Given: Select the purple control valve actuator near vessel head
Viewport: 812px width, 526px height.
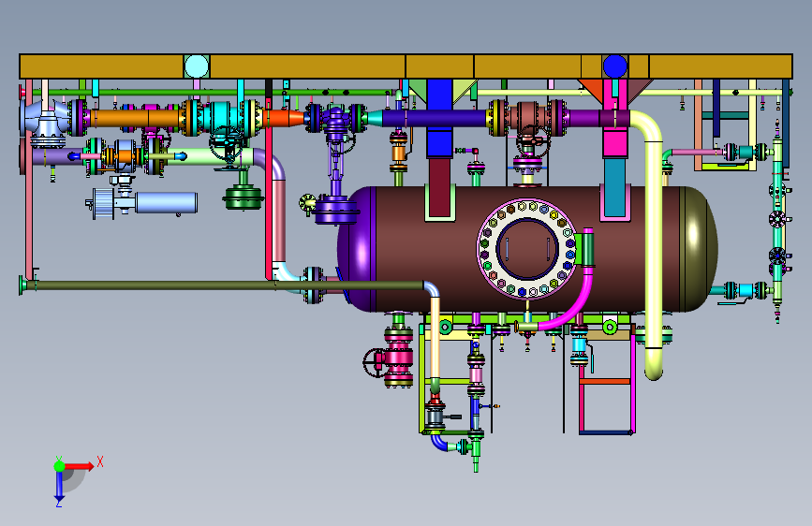Looking at the screenshot, I should pyautogui.click(x=336, y=210).
